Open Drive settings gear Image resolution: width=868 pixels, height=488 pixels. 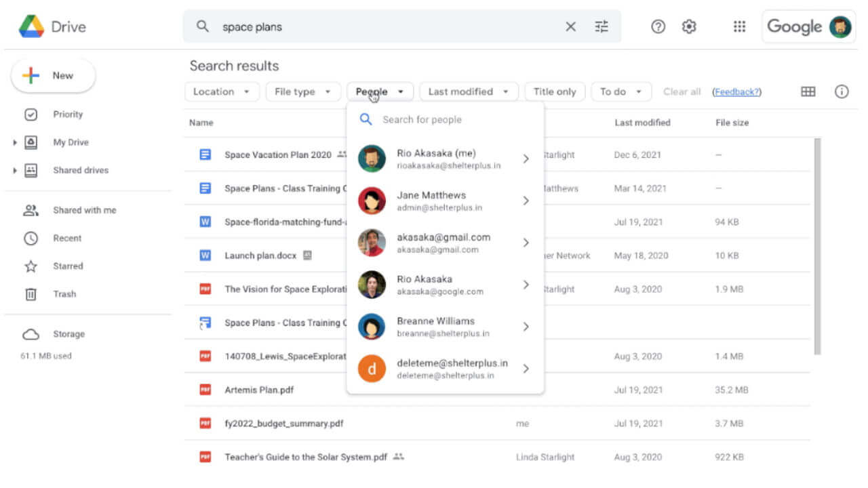point(688,26)
